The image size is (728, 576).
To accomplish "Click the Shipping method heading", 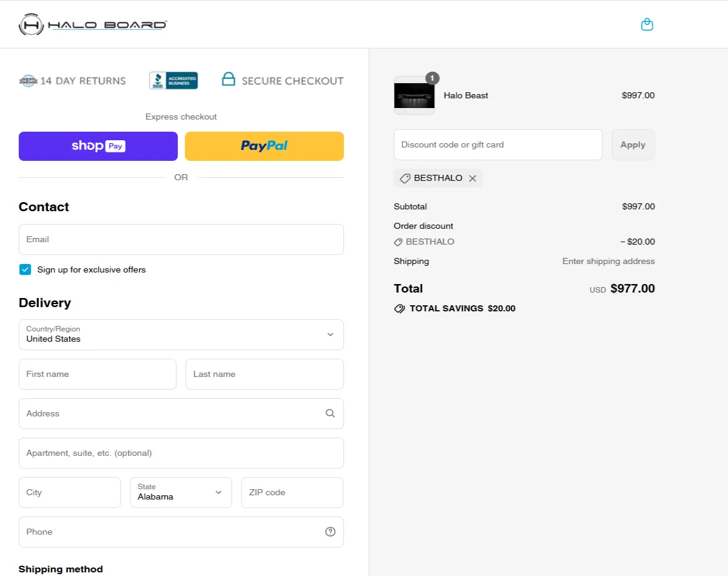I will click(x=61, y=569).
